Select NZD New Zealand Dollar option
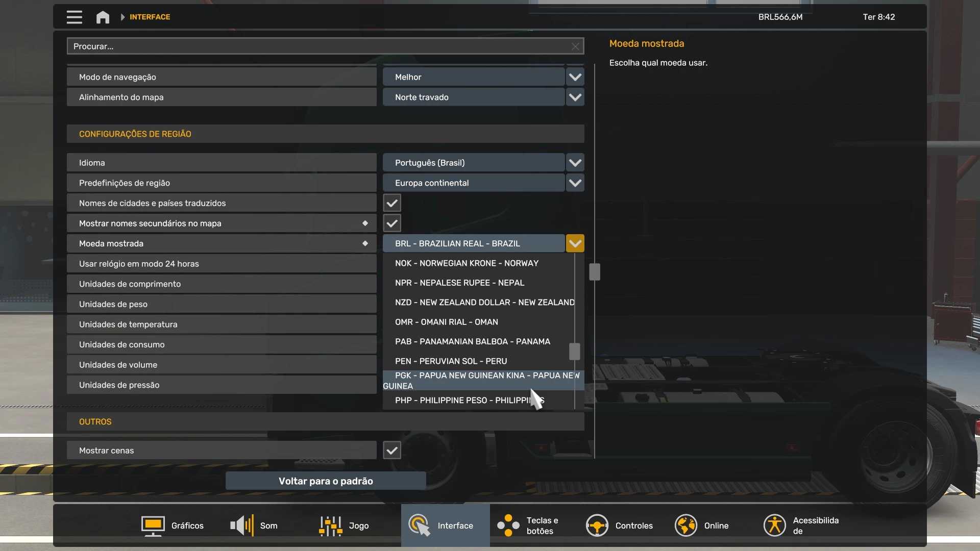980x551 pixels. pyautogui.click(x=484, y=303)
